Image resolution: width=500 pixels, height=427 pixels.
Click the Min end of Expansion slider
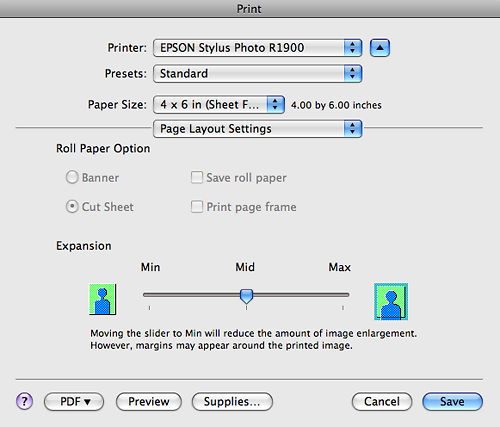(x=149, y=295)
